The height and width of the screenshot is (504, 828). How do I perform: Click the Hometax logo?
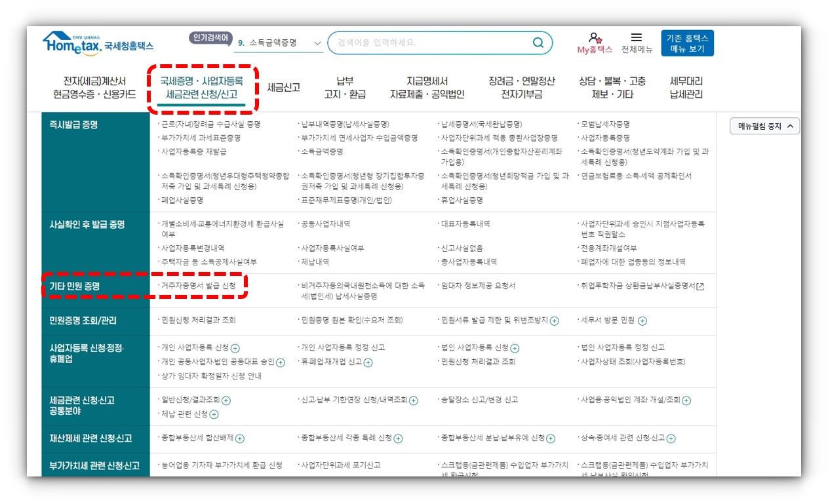(98, 44)
